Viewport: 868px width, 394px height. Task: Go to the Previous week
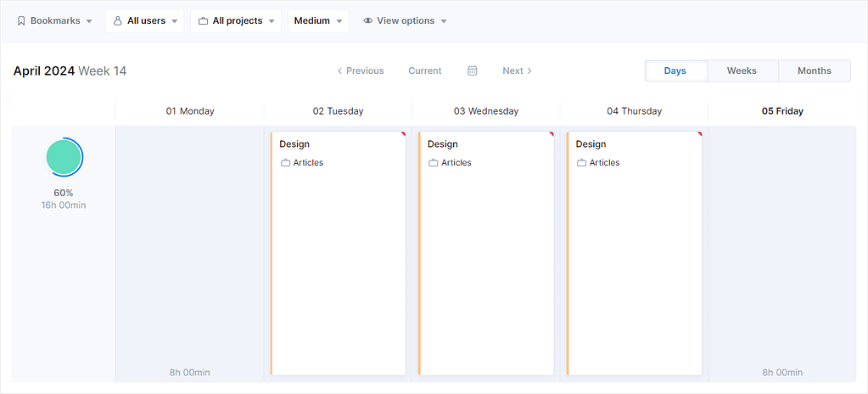(361, 71)
